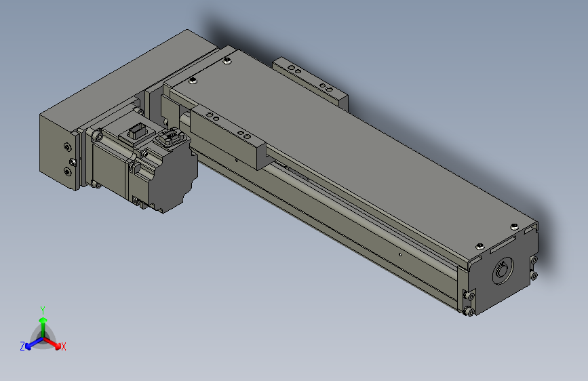Screen dimensions: 588x381
Task: Select the circular bore on the end cap
Action: tap(503, 270)
